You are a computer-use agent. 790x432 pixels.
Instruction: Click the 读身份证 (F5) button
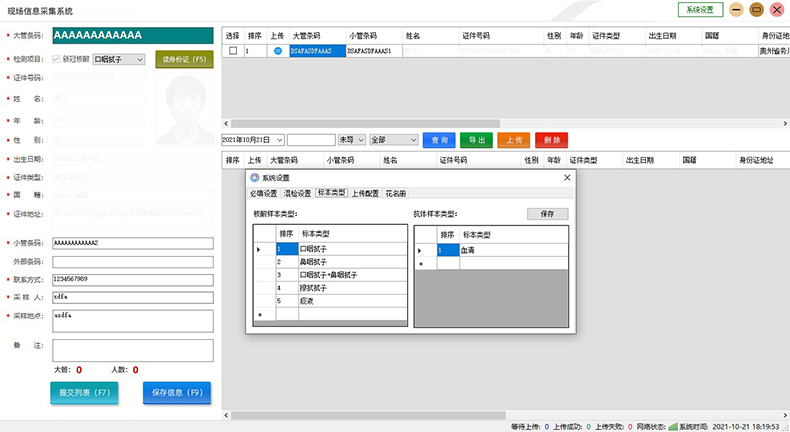pyautogui.click(x=184, y=59)
